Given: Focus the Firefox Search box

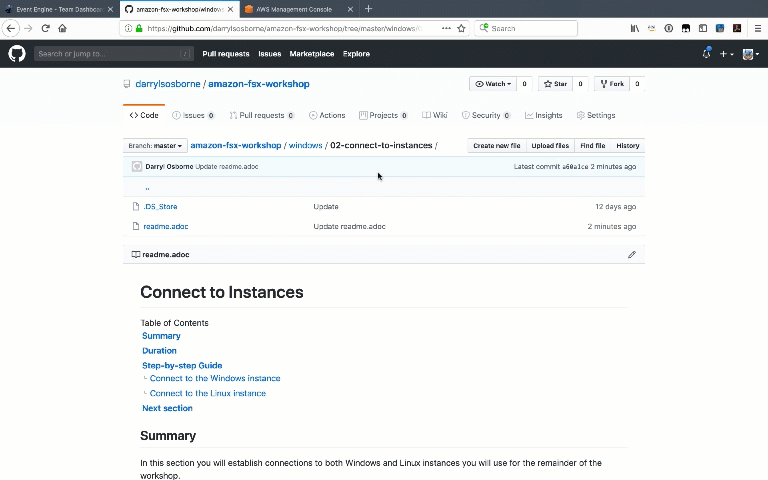Looking at the screenshot, I should click(x=526, y=28).
